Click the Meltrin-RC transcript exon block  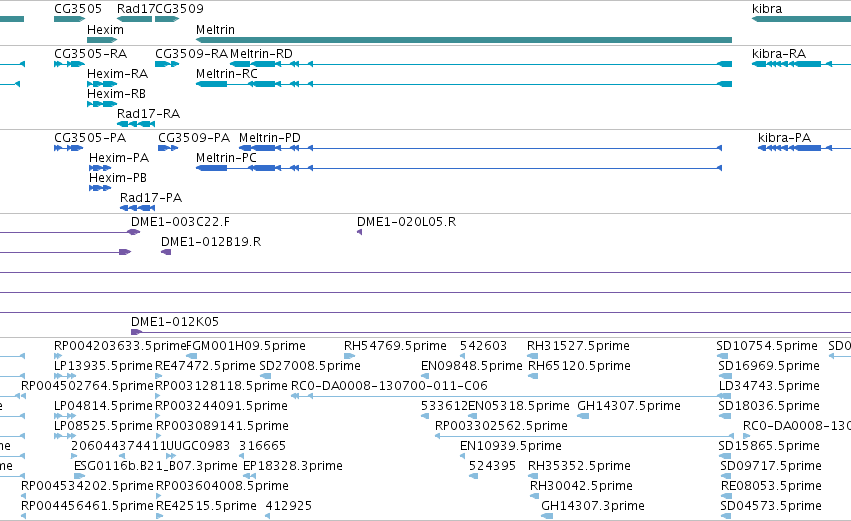click(x=212, y=84)
